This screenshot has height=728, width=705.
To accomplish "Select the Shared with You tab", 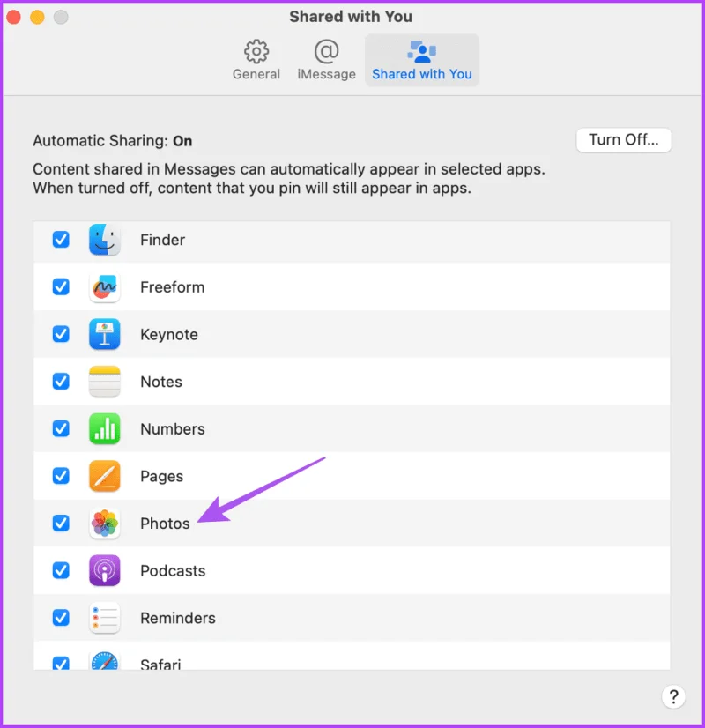I will click(422, 60).
